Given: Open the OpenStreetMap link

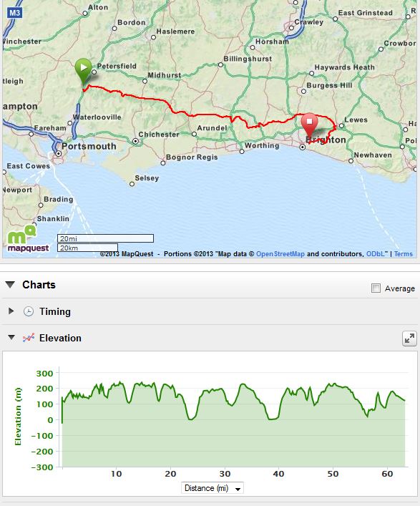Looking at the screenshot, I should click(x=280, y=254).
